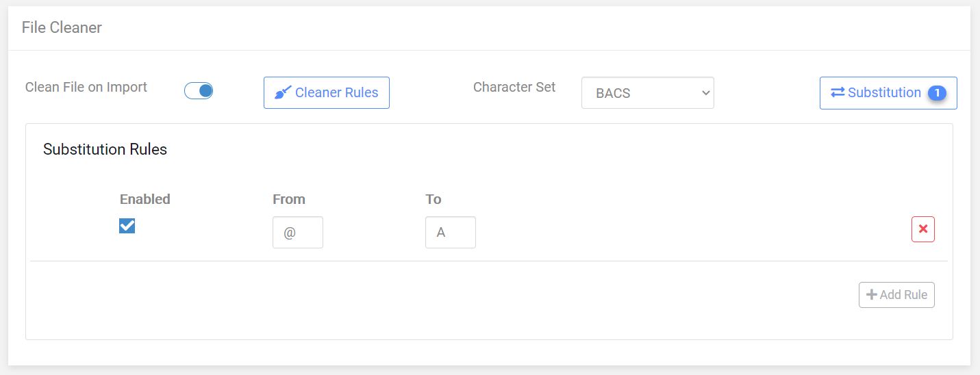Collapse the Substitution section using its button
This screenshot has width=980, height=375.
(x=888, y=93)
